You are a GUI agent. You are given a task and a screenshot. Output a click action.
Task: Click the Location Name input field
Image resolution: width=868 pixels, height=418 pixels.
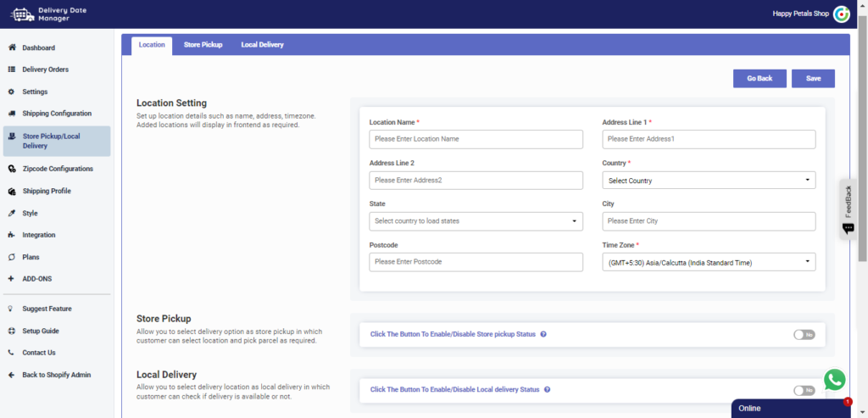click(x=476, y=139)
